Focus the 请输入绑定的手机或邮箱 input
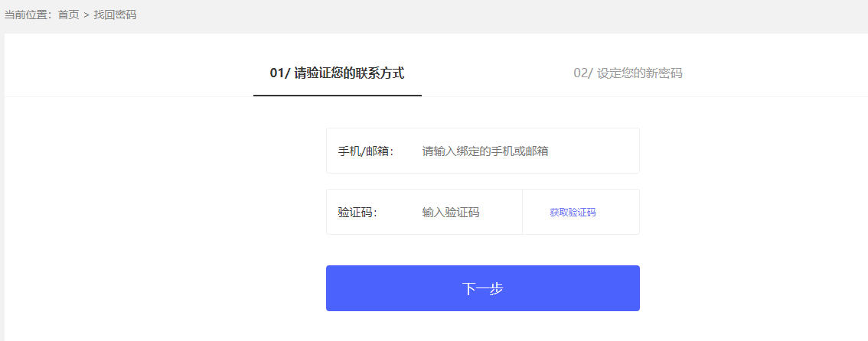The width and height of the screenshot is (868, 341). (x=485, y=151)
